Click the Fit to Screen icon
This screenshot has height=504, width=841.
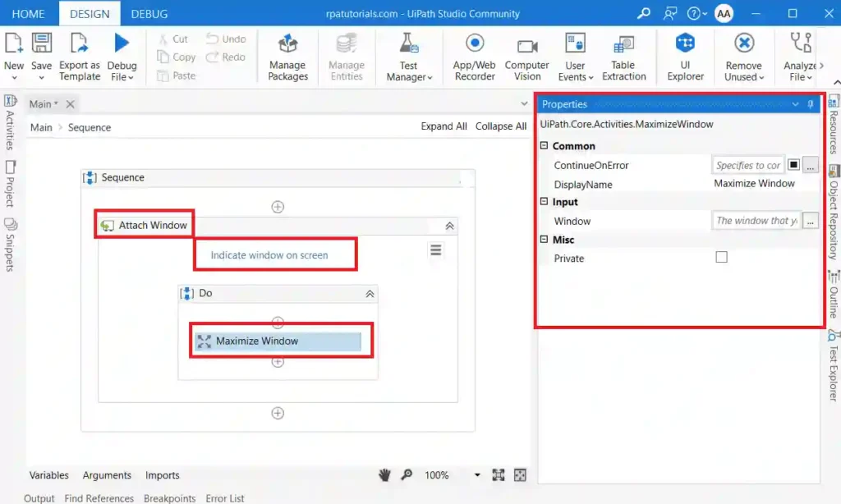pyautogui.click(x=499, y=475)
